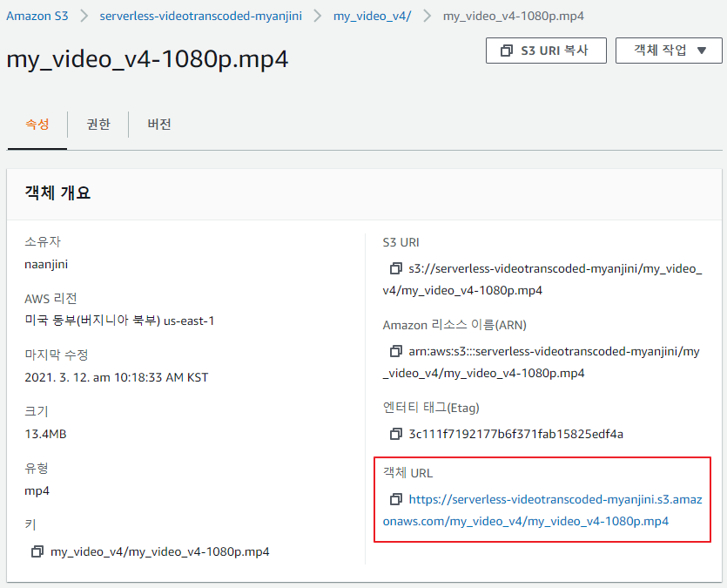Click the 객체 개요 section heading
The image size is (727, 588).
tap(57, 193)
